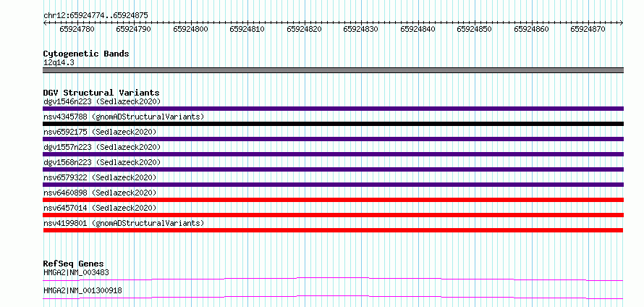This screenshot has width=644, height=307.
Task: Click the gray 12q14.3 cytogenetic band bar
Action: point(333,70)
